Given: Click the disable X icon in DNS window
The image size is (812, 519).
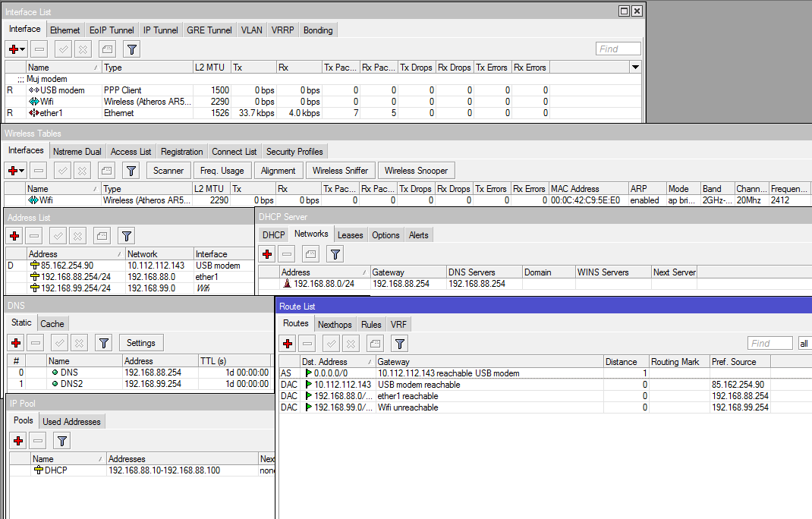Looking at the screenshot, I should tap(79, 343).
